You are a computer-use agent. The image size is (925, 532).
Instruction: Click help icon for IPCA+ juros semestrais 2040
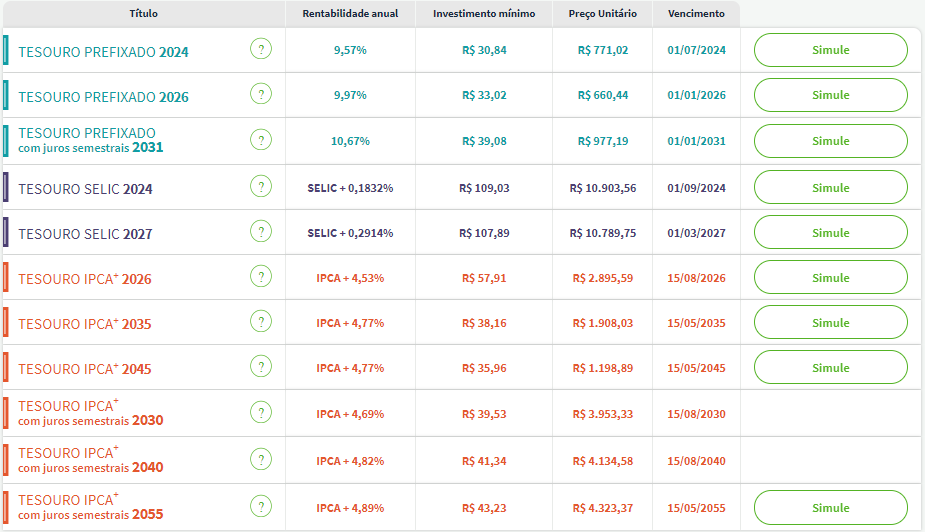[261, 459]
